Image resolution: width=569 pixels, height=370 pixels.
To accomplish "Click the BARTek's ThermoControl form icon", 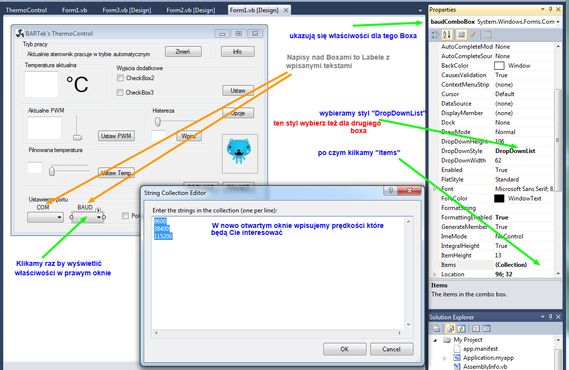I will click(20, 34).
